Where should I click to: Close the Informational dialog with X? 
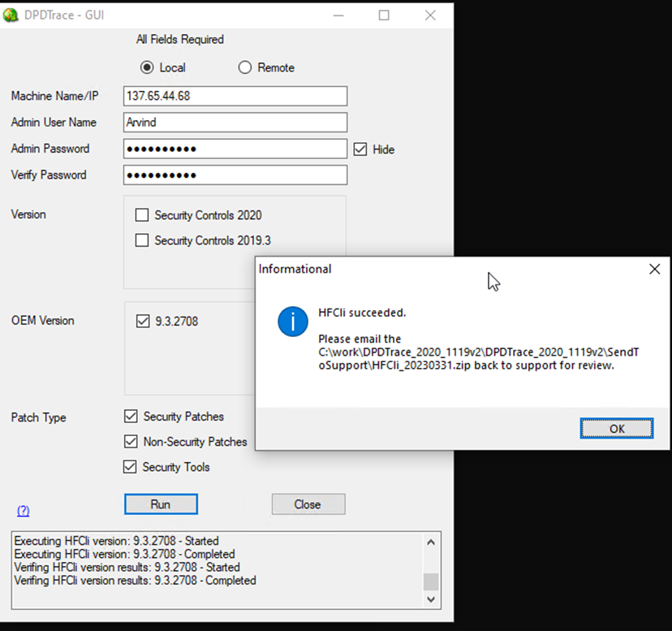(x=654, y=269)
